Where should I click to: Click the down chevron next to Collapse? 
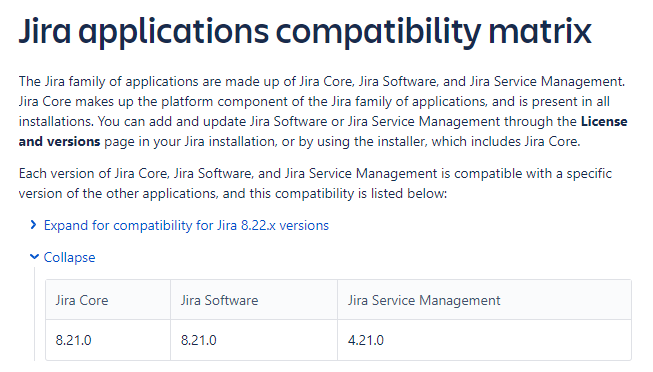coord(34,257)
